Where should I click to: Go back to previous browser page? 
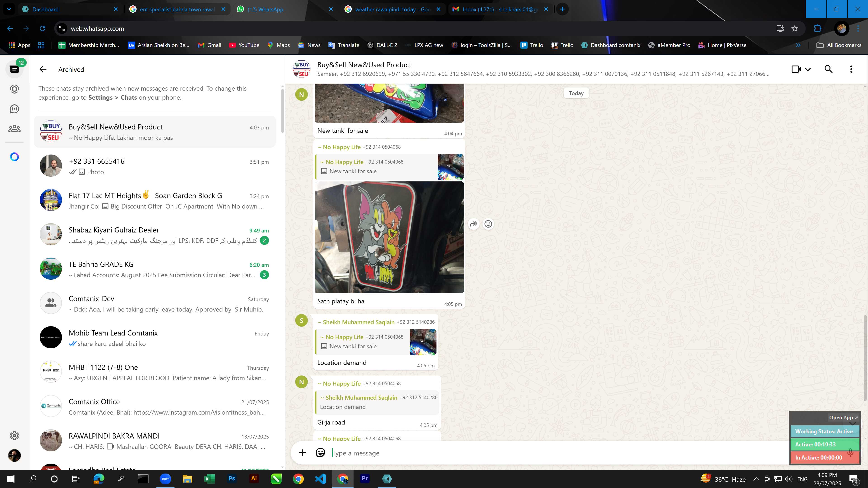coord(10,28)
